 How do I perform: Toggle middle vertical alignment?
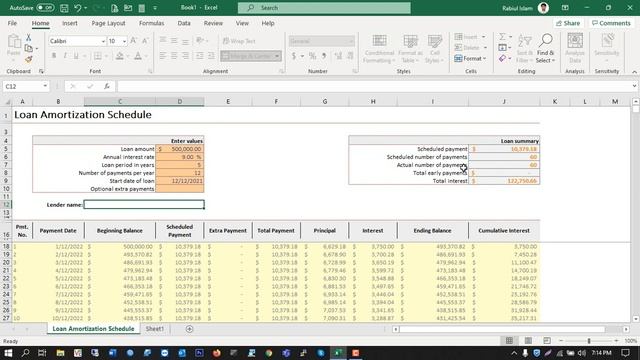click(x=174, y=41)
